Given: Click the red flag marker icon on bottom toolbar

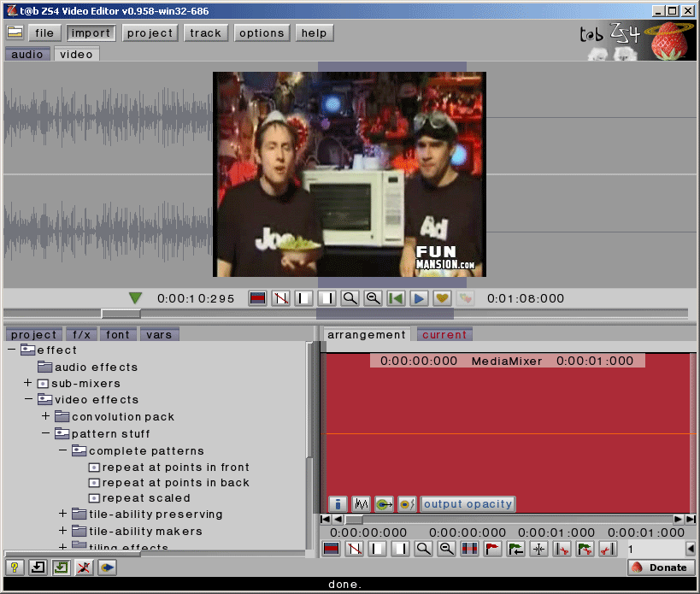Looking at the screenshot, I should click(x=491, y=549).
